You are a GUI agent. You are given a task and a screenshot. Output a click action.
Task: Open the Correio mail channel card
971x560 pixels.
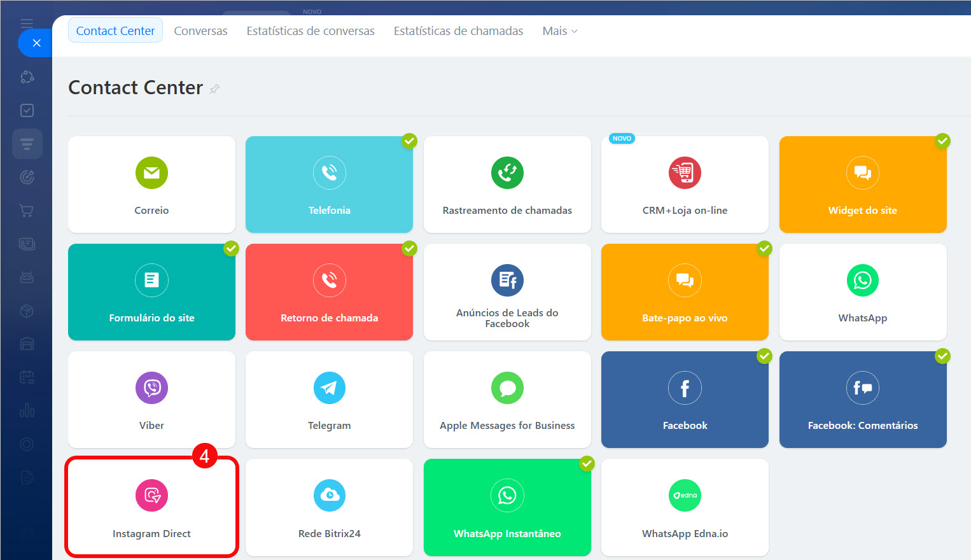[x=151, y=185]
